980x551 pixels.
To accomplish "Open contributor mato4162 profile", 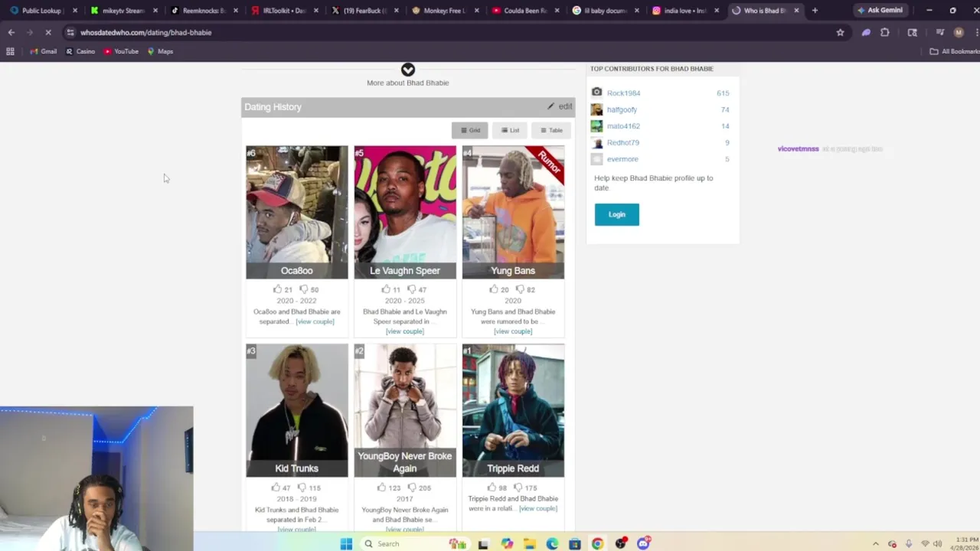I will [x=623, y=126].
